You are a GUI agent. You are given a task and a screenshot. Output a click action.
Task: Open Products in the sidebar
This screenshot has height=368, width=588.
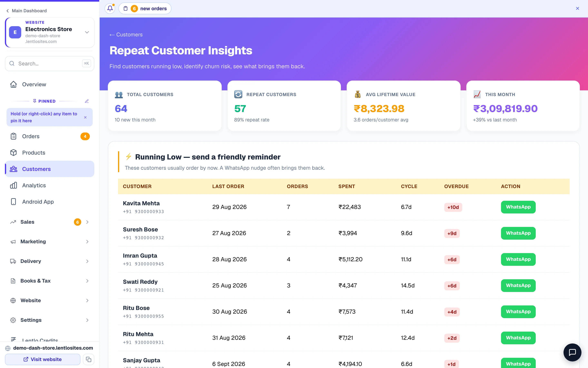[50, 153]
